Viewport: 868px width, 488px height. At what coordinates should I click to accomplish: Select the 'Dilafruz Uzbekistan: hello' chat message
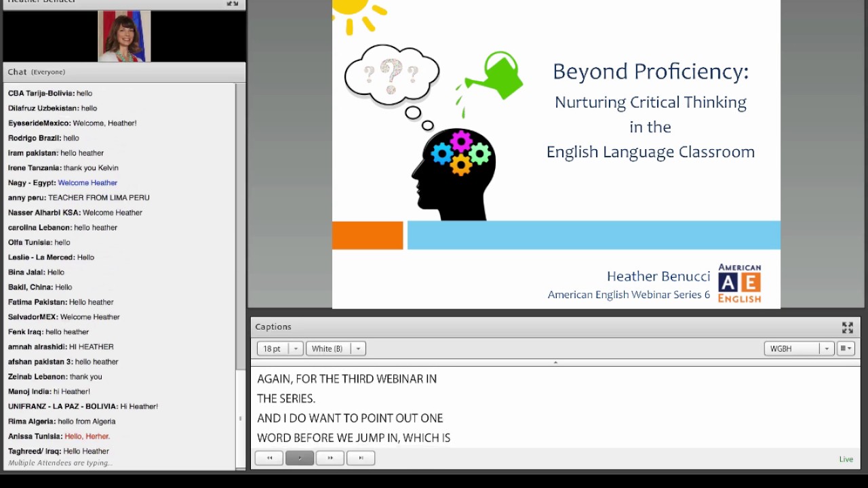[x=52, y=108]
